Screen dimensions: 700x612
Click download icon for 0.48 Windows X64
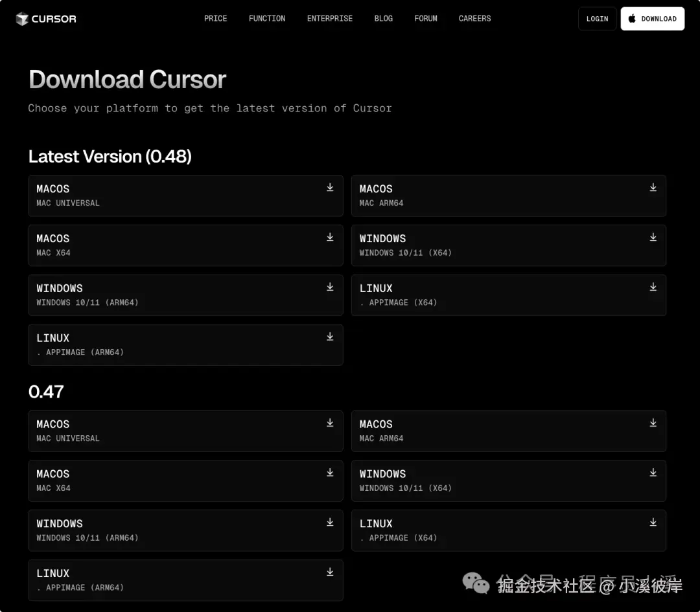click(653, 237)
